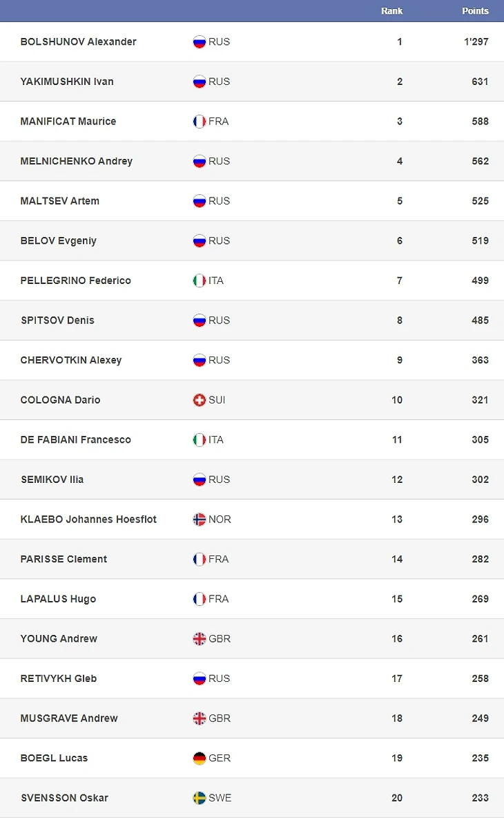Screen dimensions: 504x818
Task: Open MELNICHENKO Andrey athlete link
Action: (76, 161)
